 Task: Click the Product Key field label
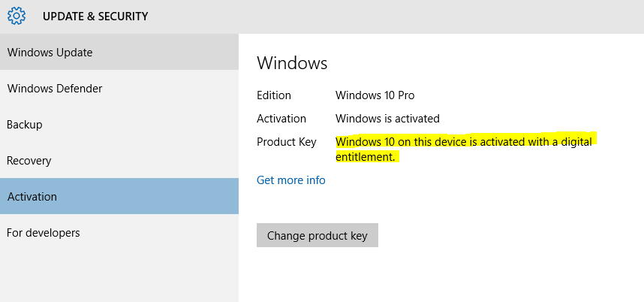tap(286, 142)
